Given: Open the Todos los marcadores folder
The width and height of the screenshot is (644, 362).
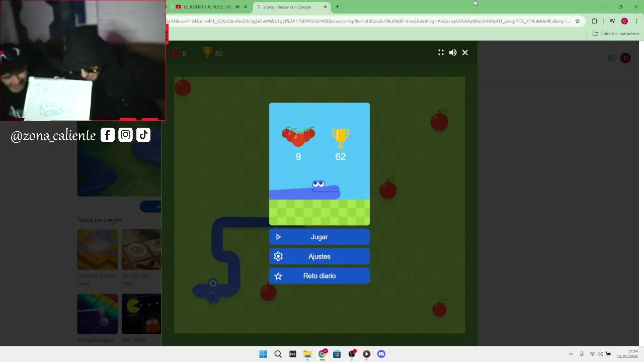Looking at the screenshot, I should click(x=616, y=34).
